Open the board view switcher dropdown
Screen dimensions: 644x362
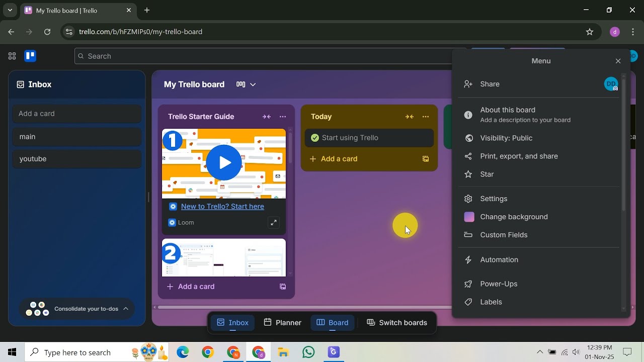[x=246, y=84]
